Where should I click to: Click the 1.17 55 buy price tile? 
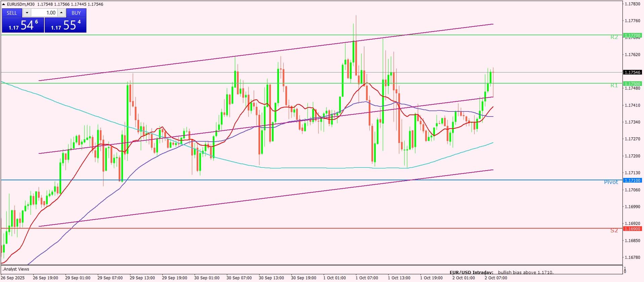[x=66, y=25]
